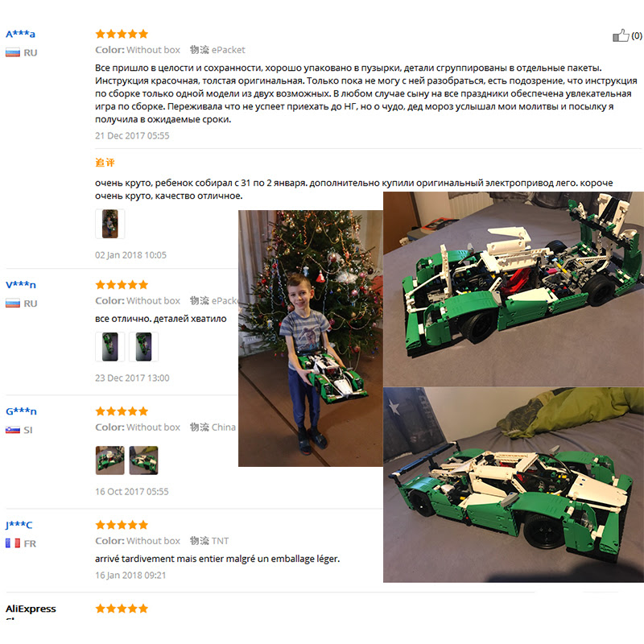Open reviewer profile A***a
The height and width of the screenshot is (644, 644).
(x=21, y=34)
